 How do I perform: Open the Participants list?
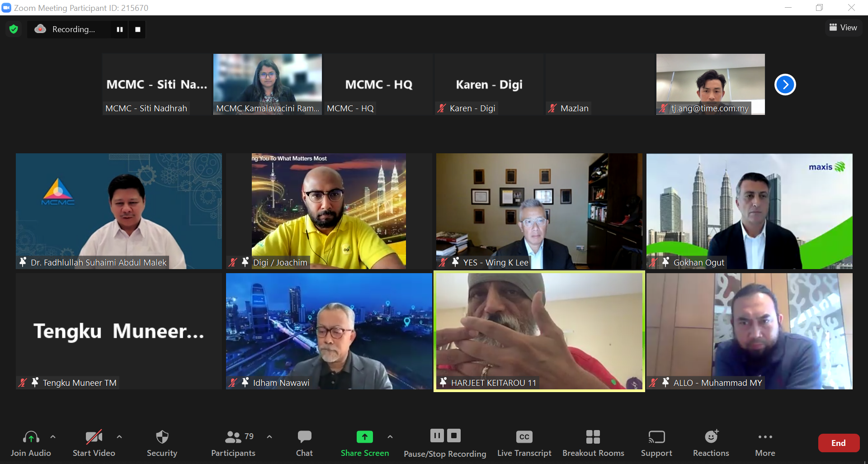(x=233, y=443)
